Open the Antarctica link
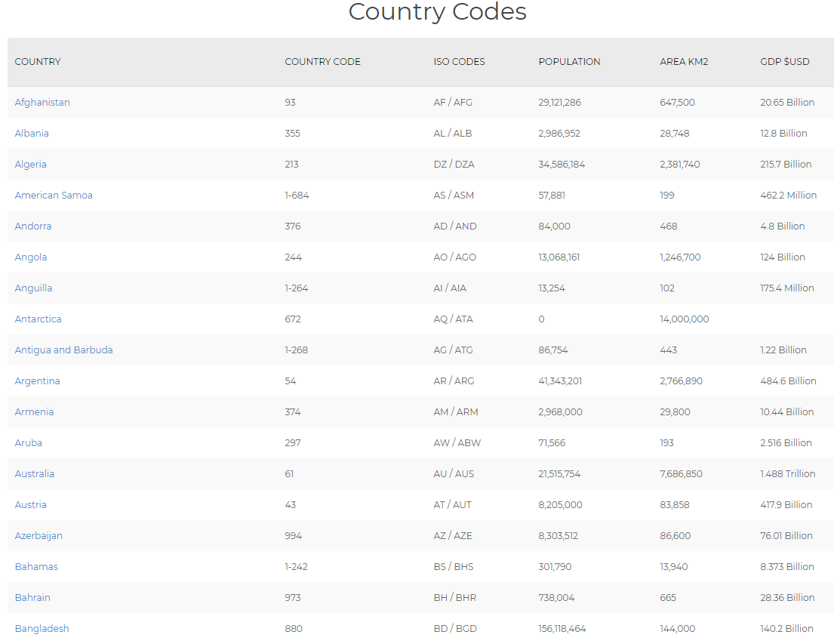 click(38, 319)
